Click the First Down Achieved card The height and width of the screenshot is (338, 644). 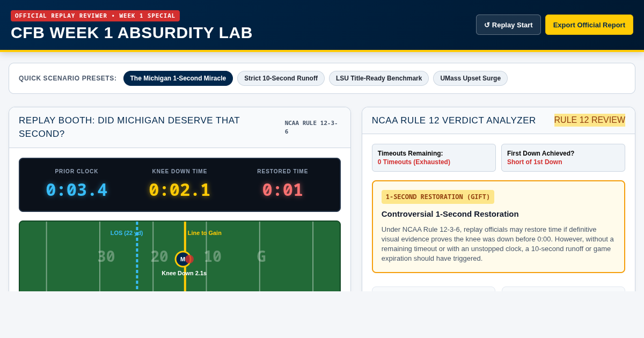pos(563,158)
